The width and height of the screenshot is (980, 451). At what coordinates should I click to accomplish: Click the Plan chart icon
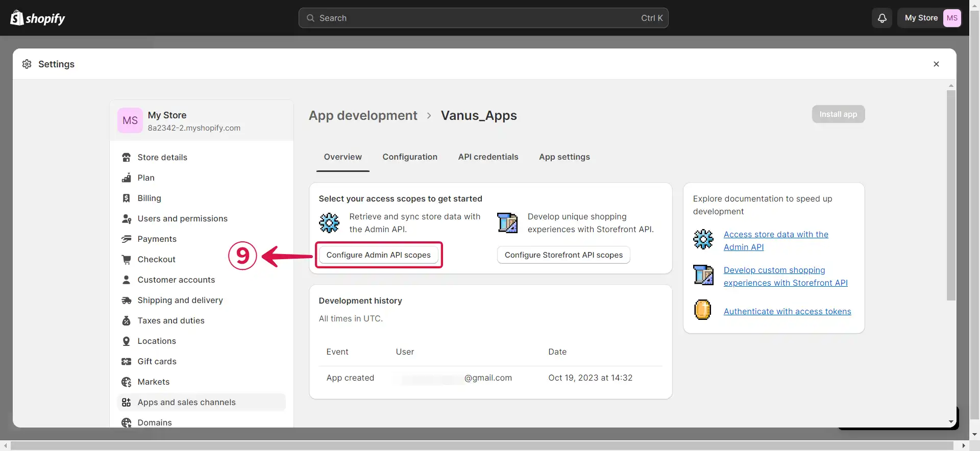tap(126, 178)
